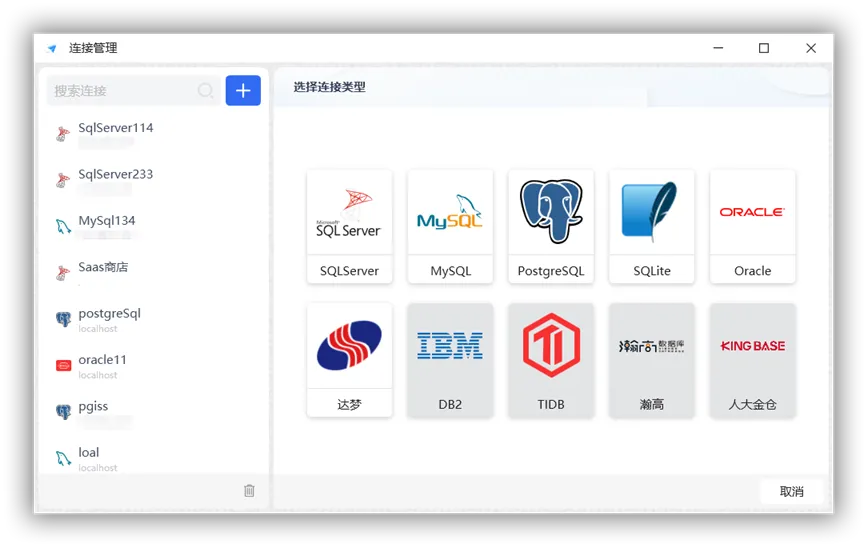The height and width of the screenshot is (547, 867).
Task: Click the trash delete icon
Action: 249,491
